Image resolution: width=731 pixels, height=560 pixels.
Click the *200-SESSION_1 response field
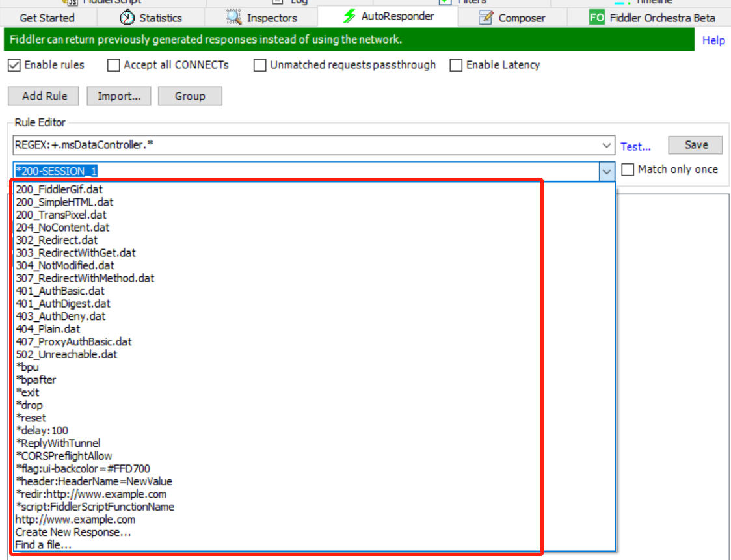(x=306, y=171)
